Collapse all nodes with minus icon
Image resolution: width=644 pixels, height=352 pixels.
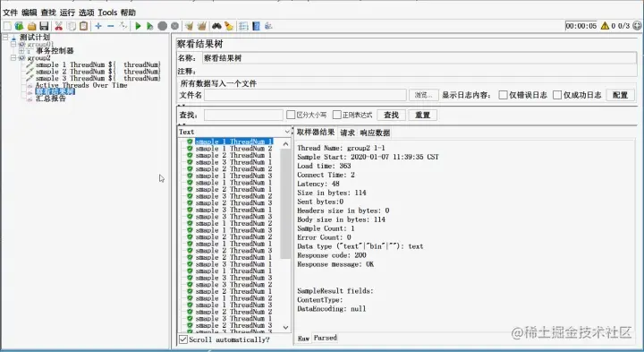(111, 26)
